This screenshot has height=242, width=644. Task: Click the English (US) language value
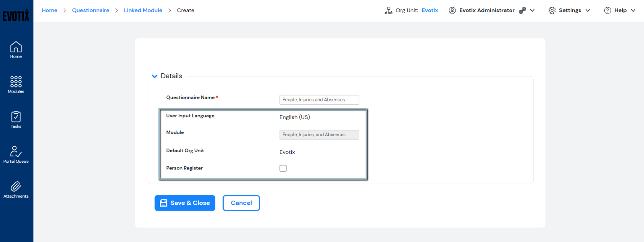[295, 117]
